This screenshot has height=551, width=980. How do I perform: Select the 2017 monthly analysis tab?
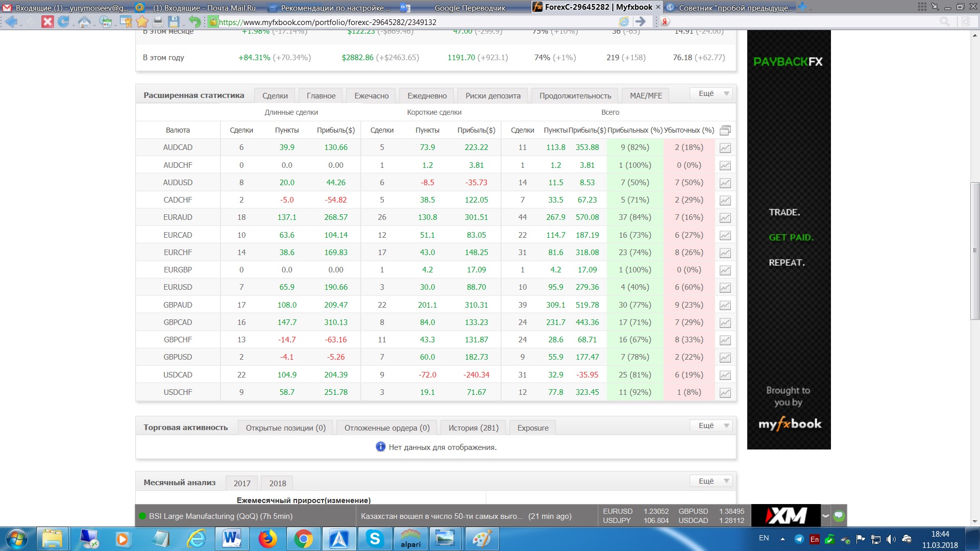point(242,483)
